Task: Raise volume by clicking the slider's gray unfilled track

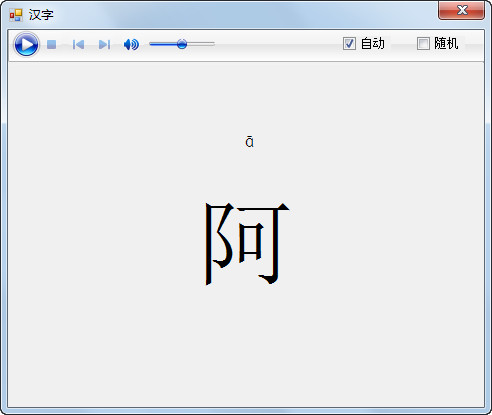Action: (201, 44)
